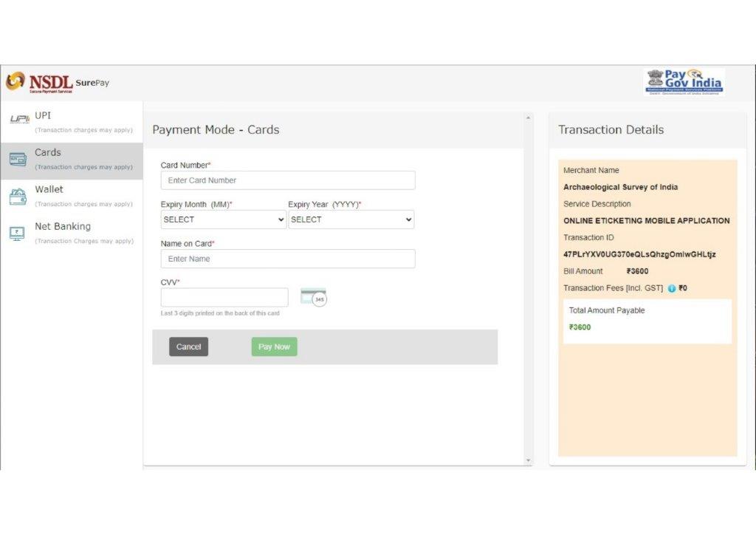This screenshot has width=756, height=535.
Task: Open the Expiry Year dropdown
Action: point(351,219)
